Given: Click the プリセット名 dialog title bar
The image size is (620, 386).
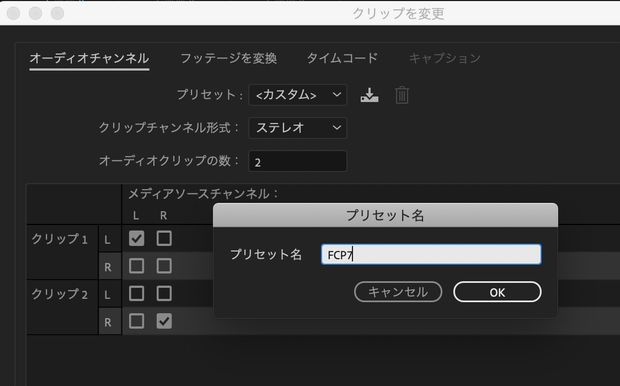Looking at the screenshot, I should pos(386,216).
